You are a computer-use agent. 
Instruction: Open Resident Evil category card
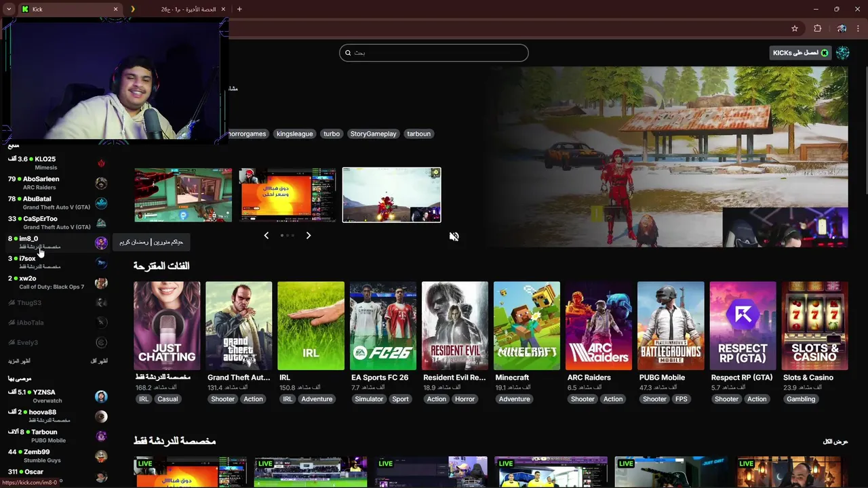click(454, 326)
